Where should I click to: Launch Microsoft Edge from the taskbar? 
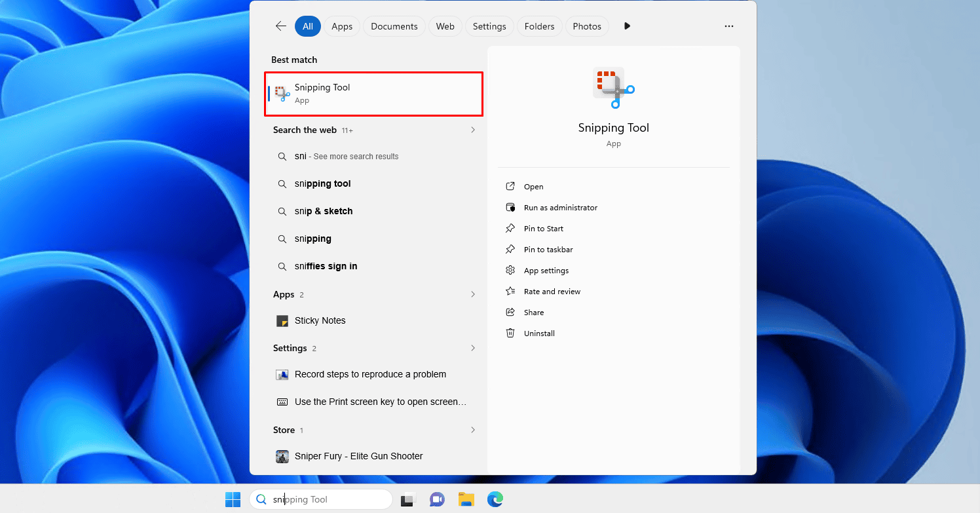click(x=495, y=499)
